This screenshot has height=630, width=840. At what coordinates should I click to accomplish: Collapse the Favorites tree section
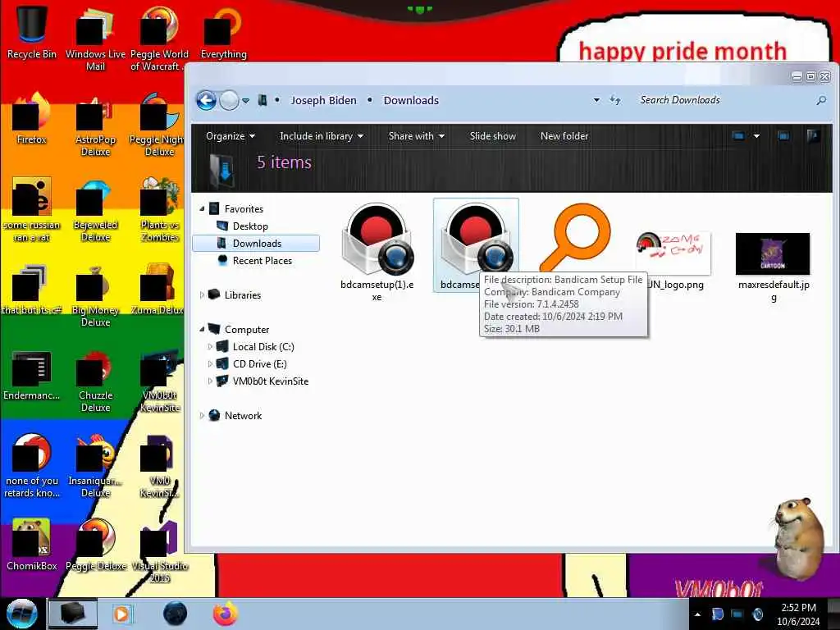click(x=202, y=209)
